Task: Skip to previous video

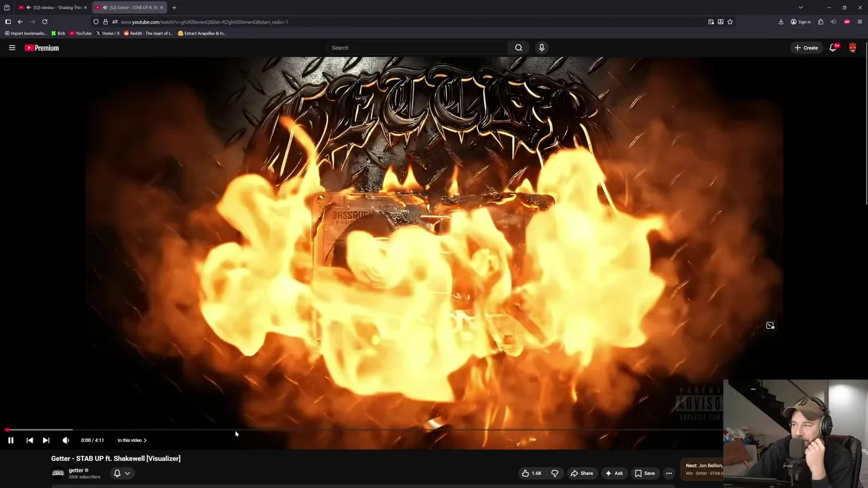Action: point(29,441)
